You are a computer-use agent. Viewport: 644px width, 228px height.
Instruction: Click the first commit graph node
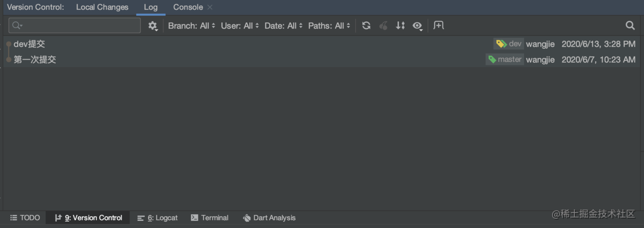coord(9,60)
